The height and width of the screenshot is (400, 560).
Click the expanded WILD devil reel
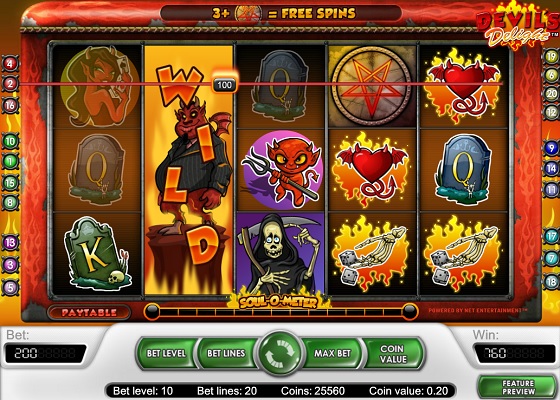point(189,170)
